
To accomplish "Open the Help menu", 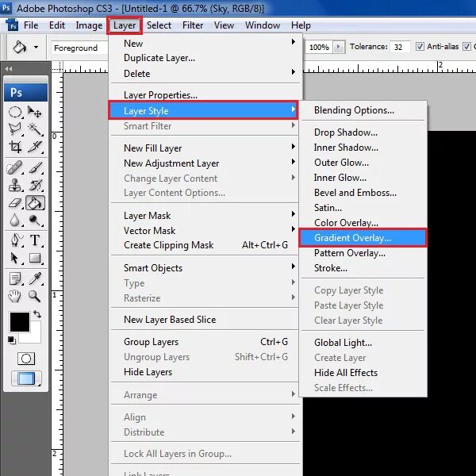I will [x=301, y=25].
